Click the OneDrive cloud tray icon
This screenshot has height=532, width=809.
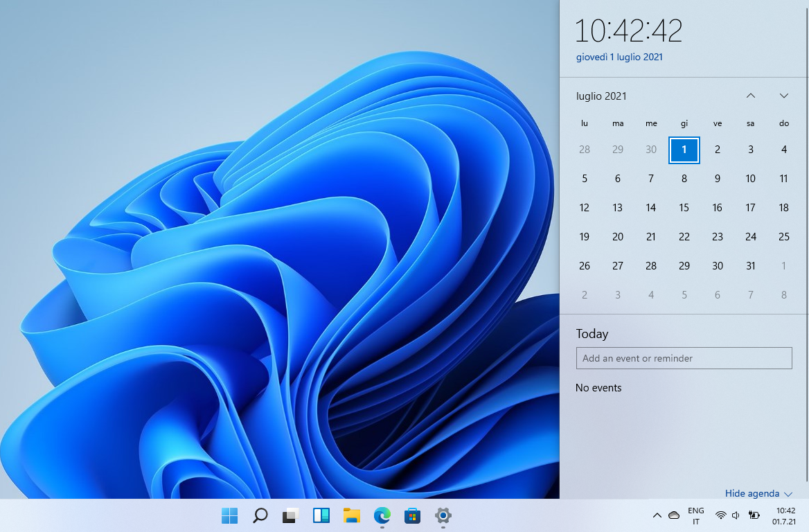[674, 515]
